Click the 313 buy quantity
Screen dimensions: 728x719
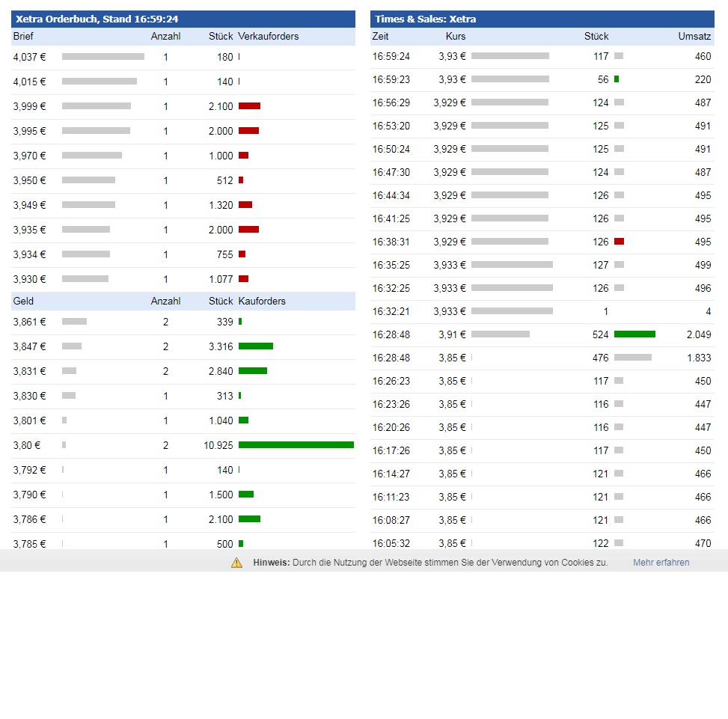pos(224,396)
